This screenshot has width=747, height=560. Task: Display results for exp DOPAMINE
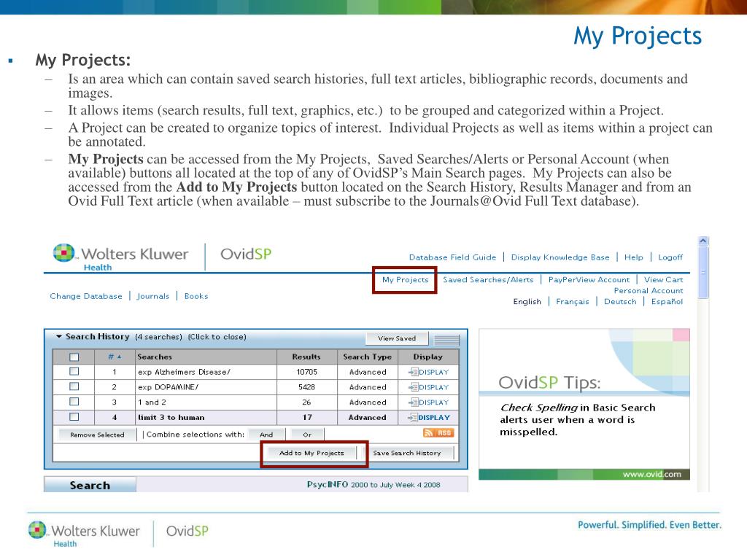point(429,387)
